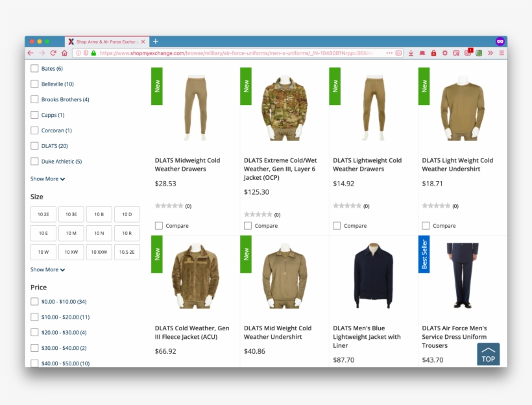Click the camouflage OCP jacket thumbnail
Viewport: 532px width, 405px height.
click(x=284, y=108)
